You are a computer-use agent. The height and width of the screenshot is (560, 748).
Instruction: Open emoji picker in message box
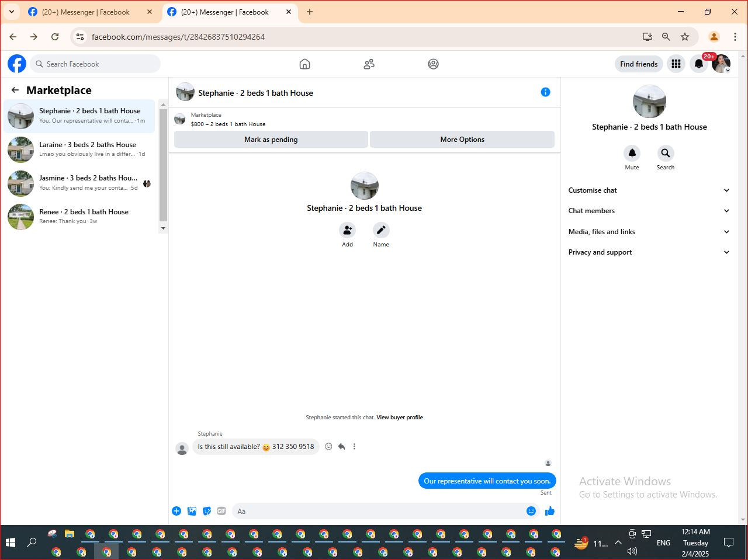click(x=531, y=512)
